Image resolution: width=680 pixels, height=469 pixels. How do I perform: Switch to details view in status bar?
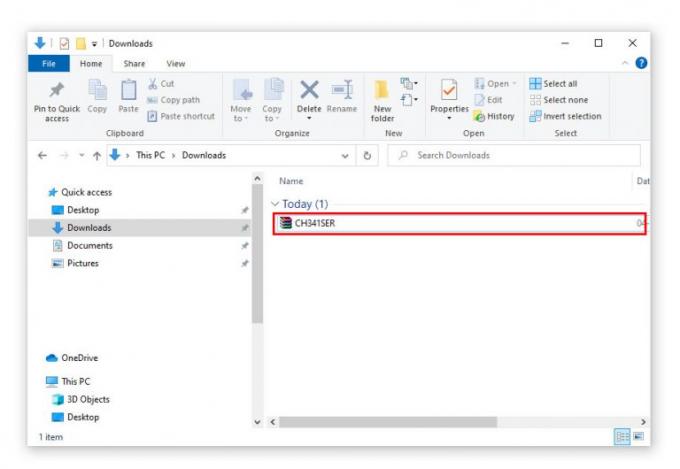pos(623,437)
